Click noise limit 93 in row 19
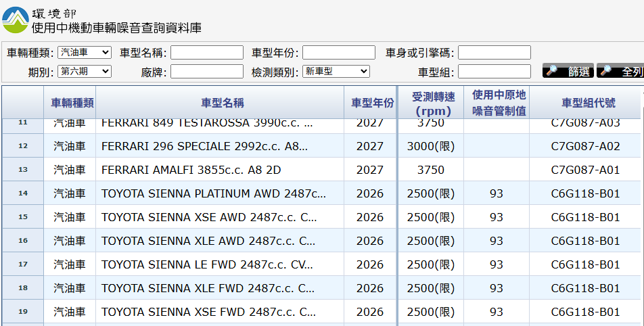 tap(496, 312)
